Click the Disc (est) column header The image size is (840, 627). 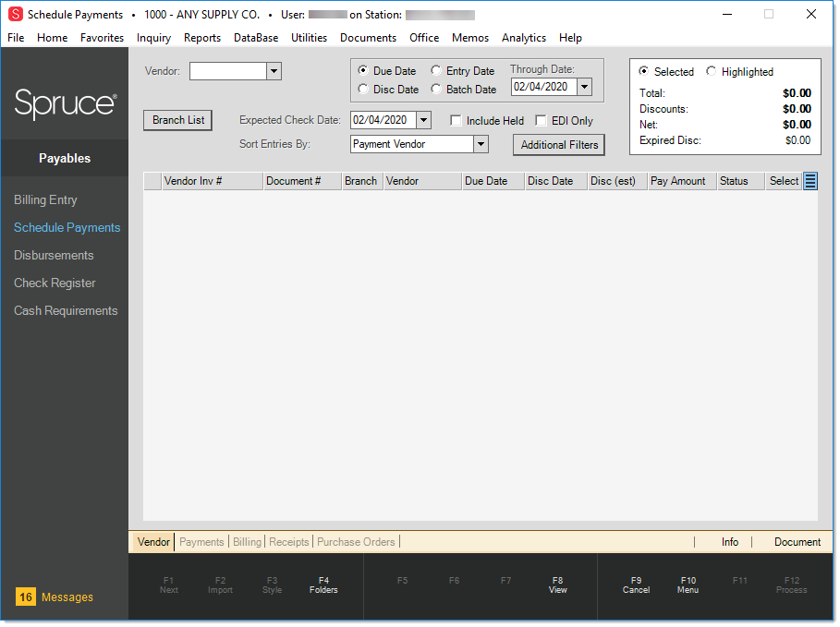(619, 182)
